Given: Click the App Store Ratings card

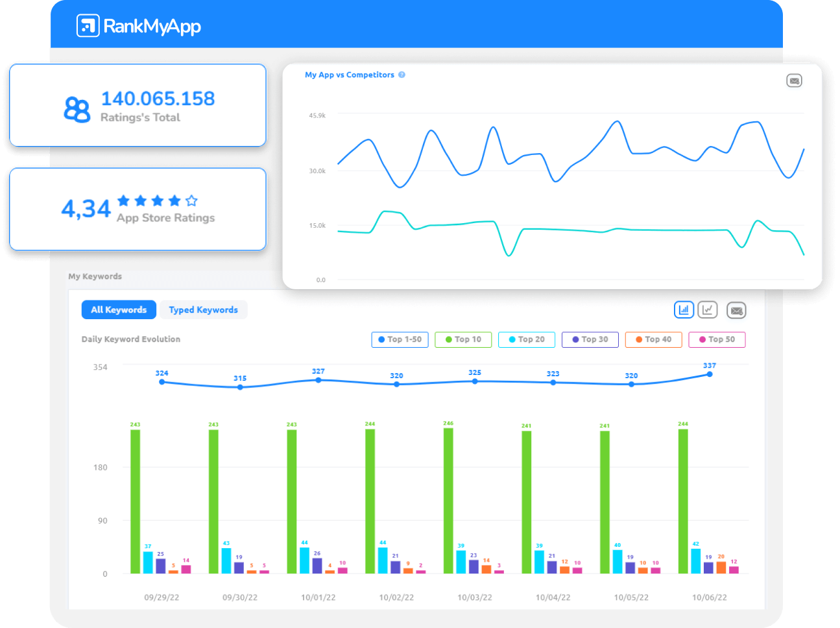Looking at the screenshot, I should pos(137,209).
